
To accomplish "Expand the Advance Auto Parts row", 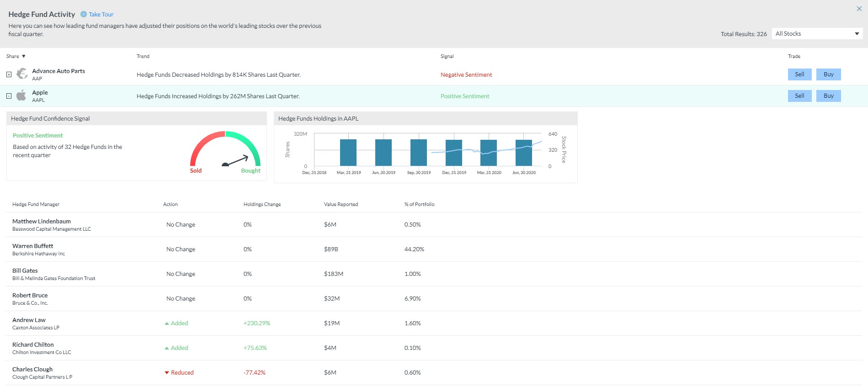I will (9, 74).
